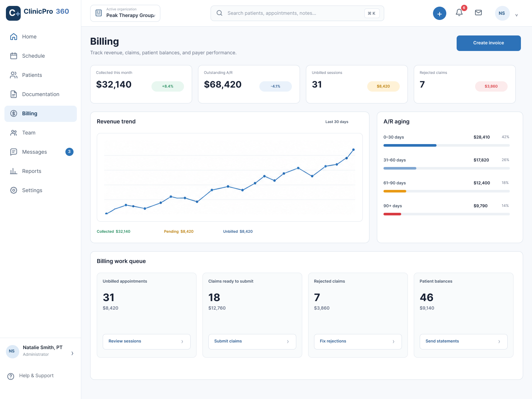This screenshot has width=532, height=399.
Task: Open Home via its house icon
Action: 14,37
